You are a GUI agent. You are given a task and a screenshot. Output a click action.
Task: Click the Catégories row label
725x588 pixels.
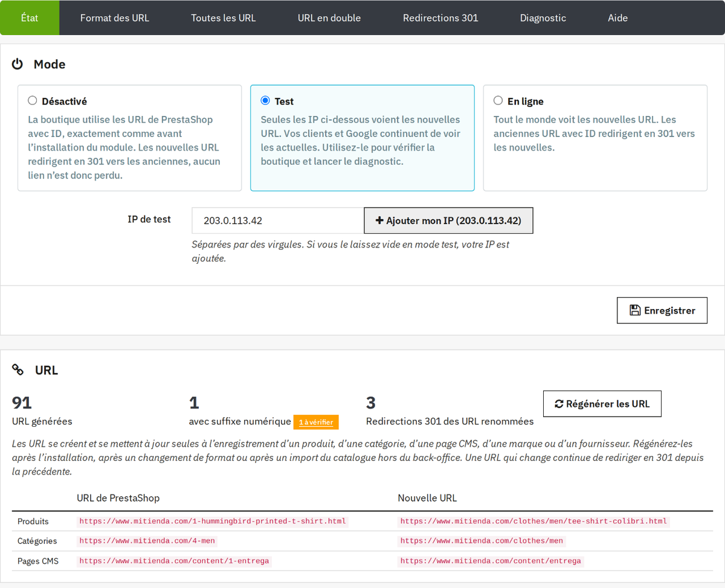coord(37,541)
